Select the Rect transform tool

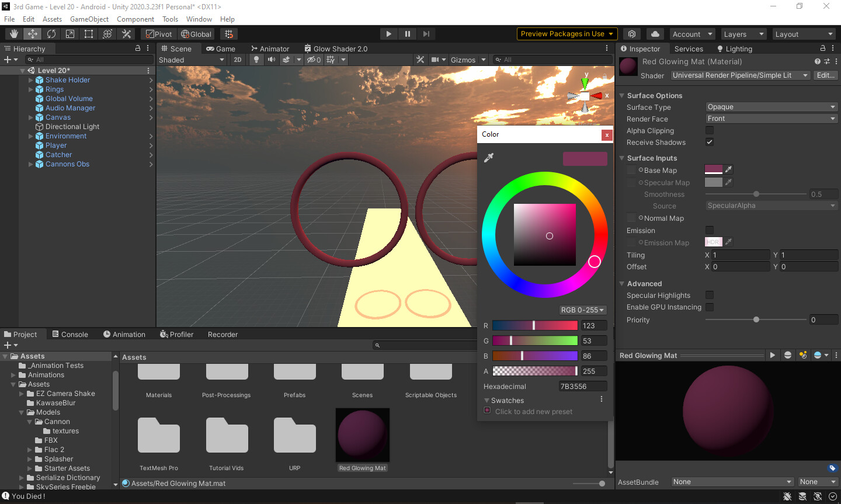tap(89, 33)
